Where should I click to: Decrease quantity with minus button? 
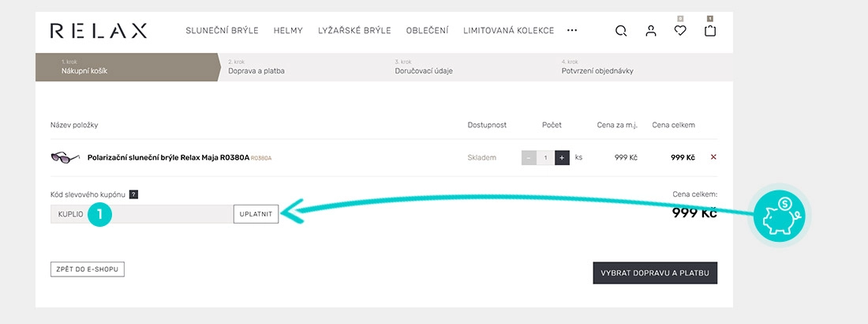[x=529, y=157]
